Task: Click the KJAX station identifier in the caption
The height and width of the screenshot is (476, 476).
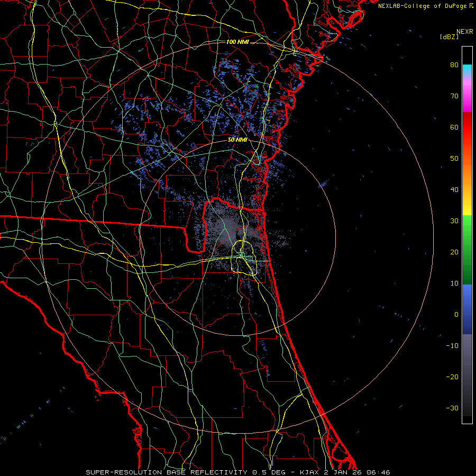Action: (309, 472)
